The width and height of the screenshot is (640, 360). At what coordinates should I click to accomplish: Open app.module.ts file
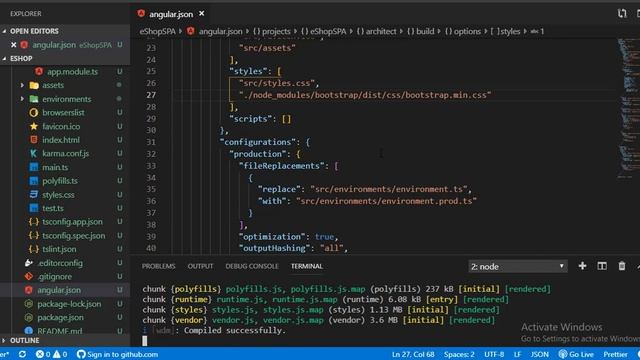72,71
